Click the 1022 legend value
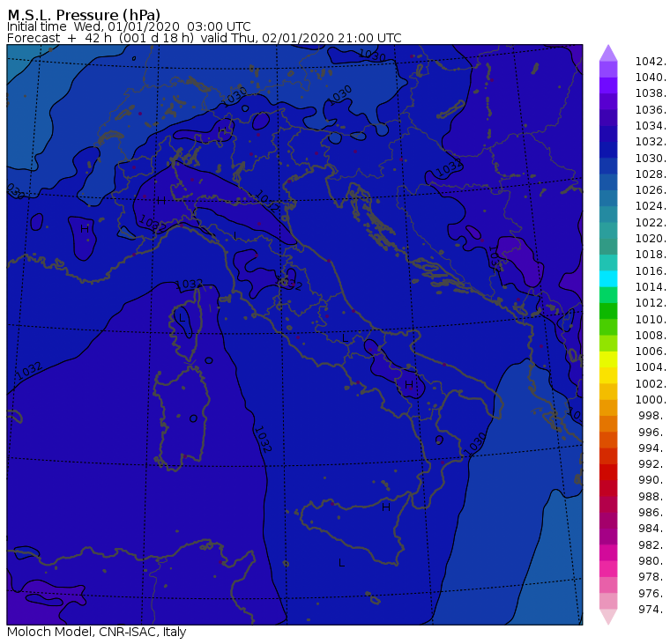The height and width of the screenshot is (644, 670). click(651, 223)
